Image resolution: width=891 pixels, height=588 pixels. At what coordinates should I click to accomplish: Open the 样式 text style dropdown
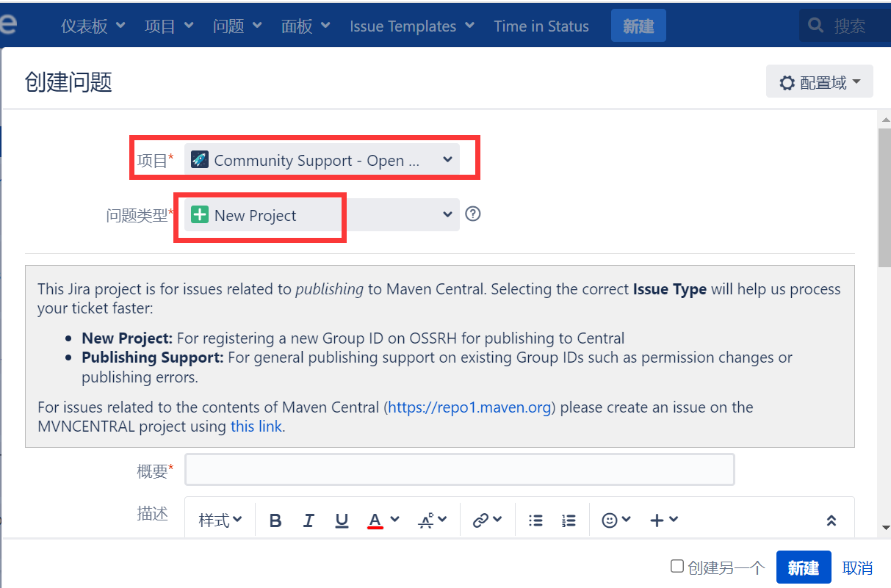[x=220, y=520]
